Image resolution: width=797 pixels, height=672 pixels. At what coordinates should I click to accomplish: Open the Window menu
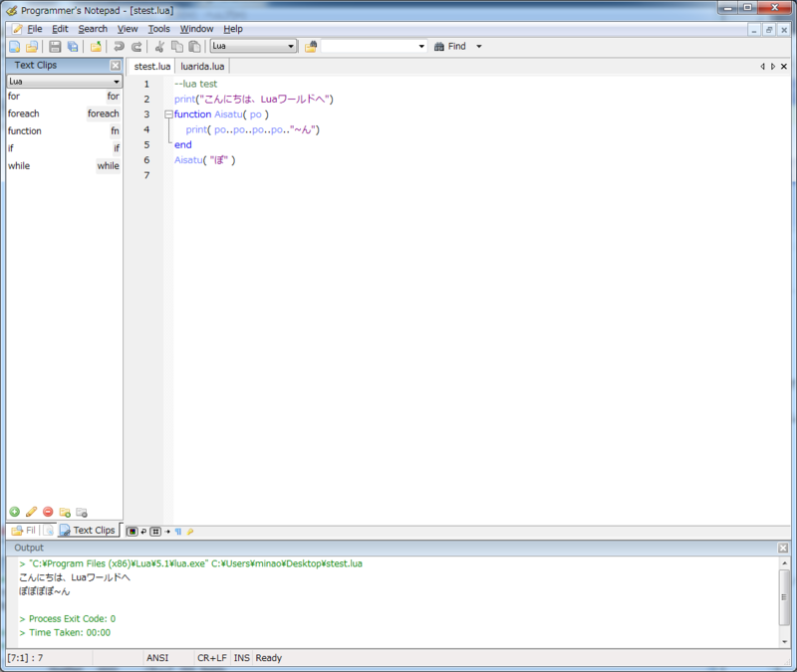point(196,29)
